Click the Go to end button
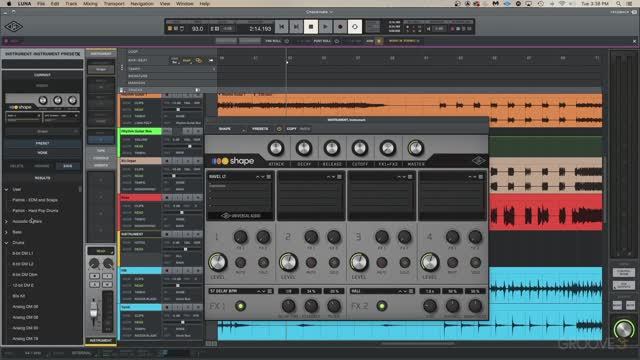The height and width of the screenshot is (360, 640). [296, 27]
